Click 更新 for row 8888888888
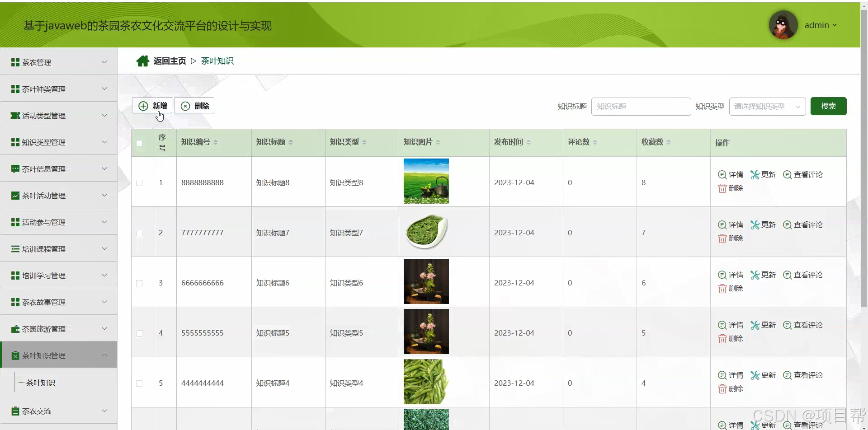The height and width of the screenshot is (430, 868). coord(763,174)
